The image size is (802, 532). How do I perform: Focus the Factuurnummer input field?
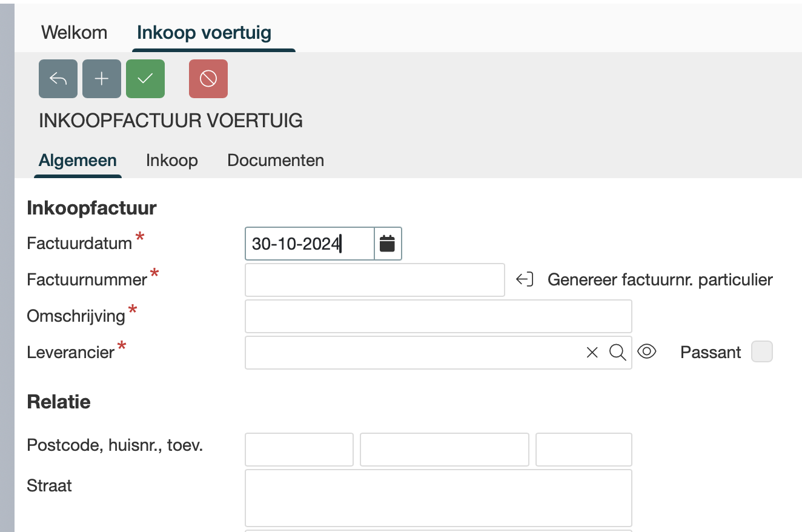pyautogui.click(x=374, y=280)
